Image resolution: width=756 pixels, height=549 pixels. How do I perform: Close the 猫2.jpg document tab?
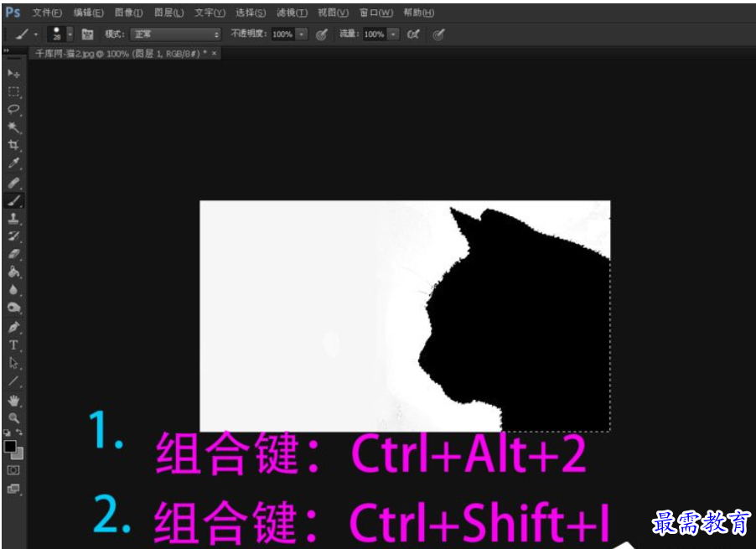click(214, 53)
